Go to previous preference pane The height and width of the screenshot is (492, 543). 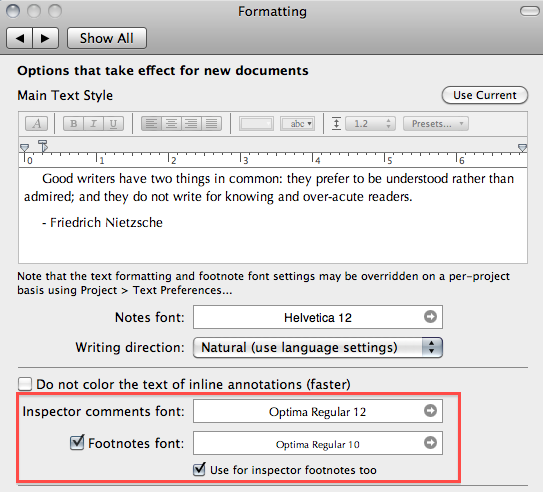coord(20,38)
